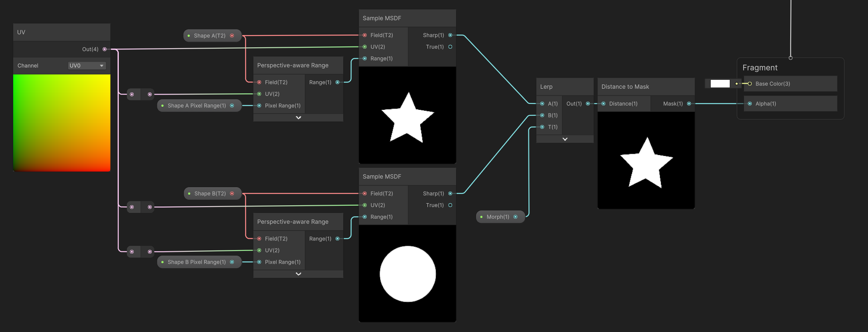Select the UV node Out(4) output port
The width and height of the screenshot is (868, 332).
point(104,49)
